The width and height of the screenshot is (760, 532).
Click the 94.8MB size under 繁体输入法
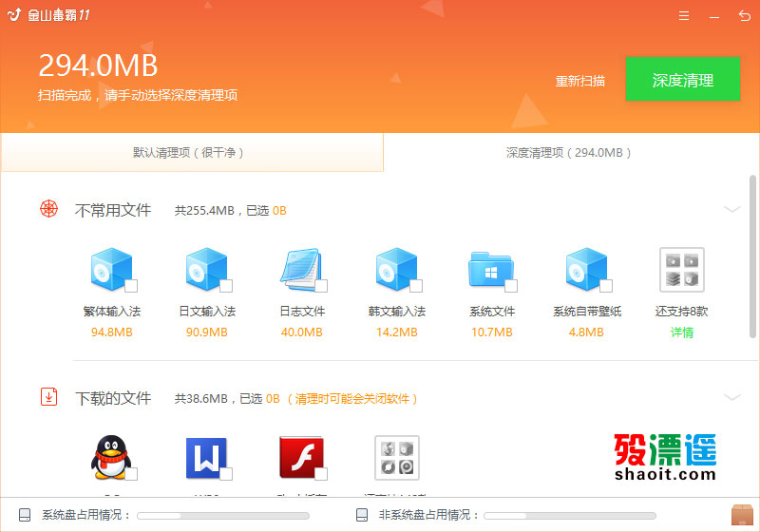pyautogui.click(x=111, y=332)
